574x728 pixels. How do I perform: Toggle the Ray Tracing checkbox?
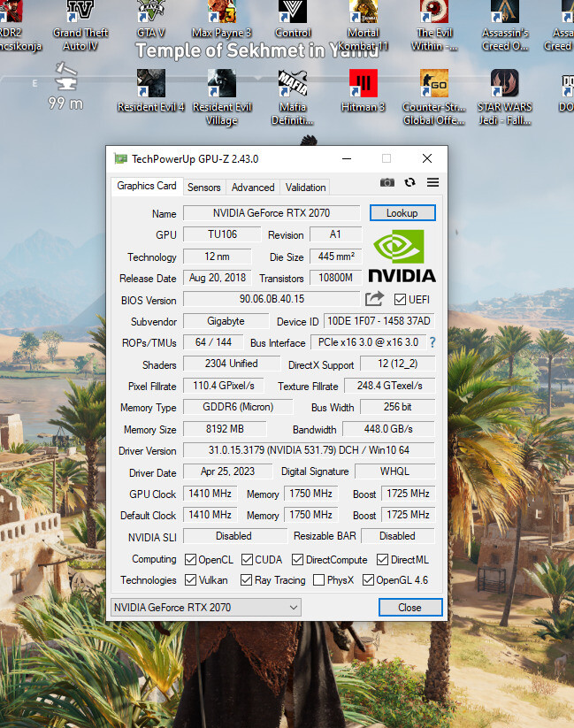246,580
